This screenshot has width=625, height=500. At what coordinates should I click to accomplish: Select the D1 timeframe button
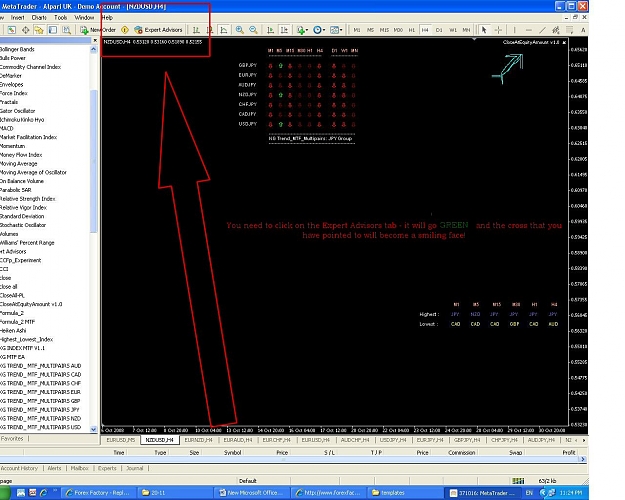pyautogui.click(x=439, y=30)
